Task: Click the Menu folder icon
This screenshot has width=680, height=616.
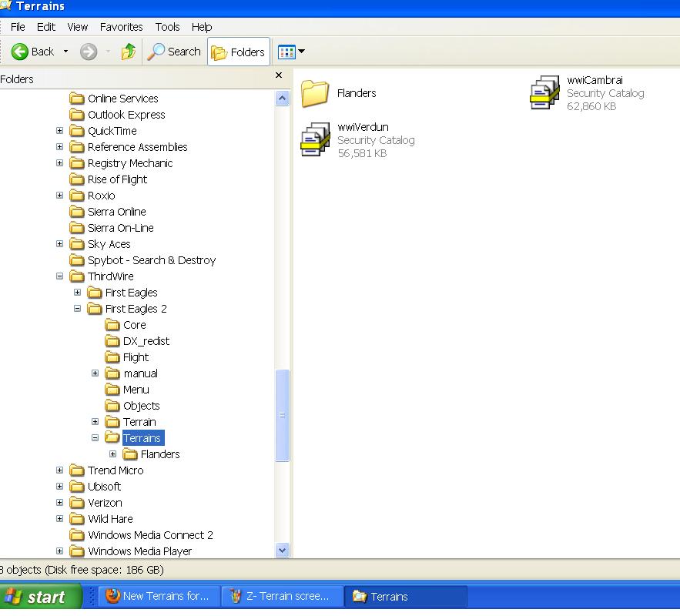Action: coord(112,390)
